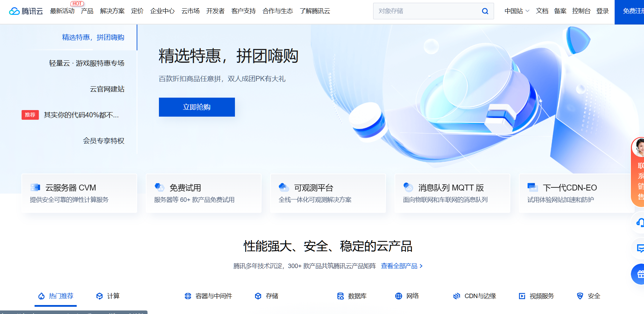Open the 解决方案 menu

pos(112,11)
